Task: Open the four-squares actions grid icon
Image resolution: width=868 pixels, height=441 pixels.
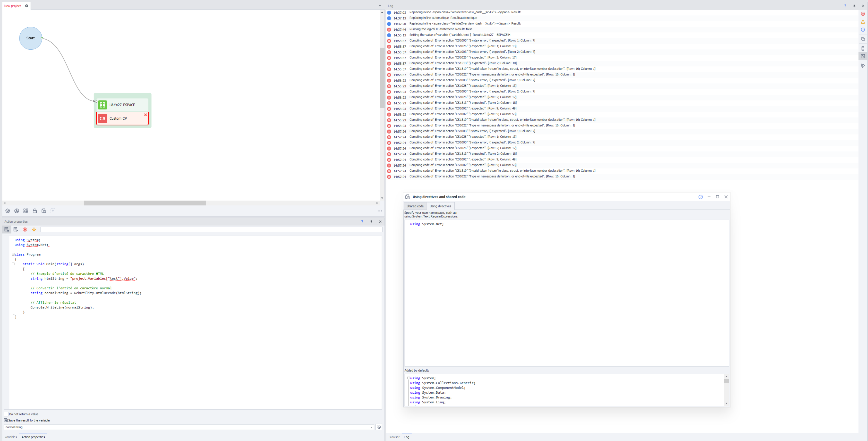Action: (x=26, y=211)
